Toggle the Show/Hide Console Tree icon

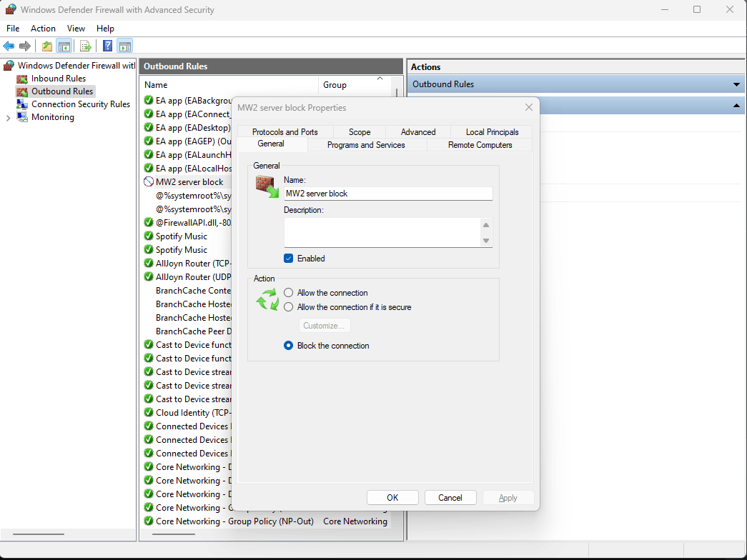click(x=64, y=46)
